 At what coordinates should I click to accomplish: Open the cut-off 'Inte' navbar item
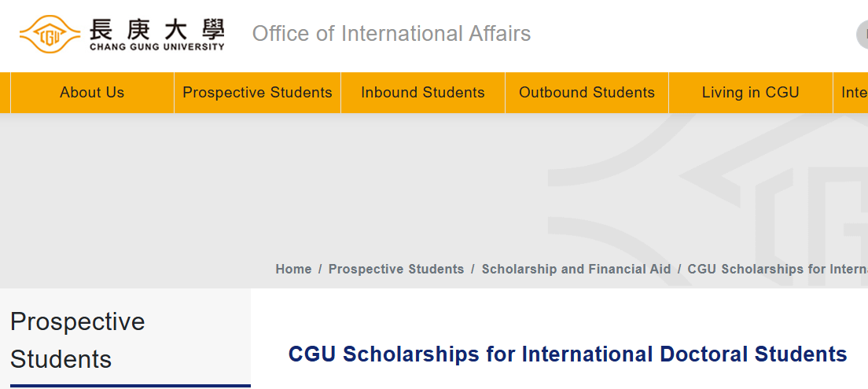(x=854, y=93)
